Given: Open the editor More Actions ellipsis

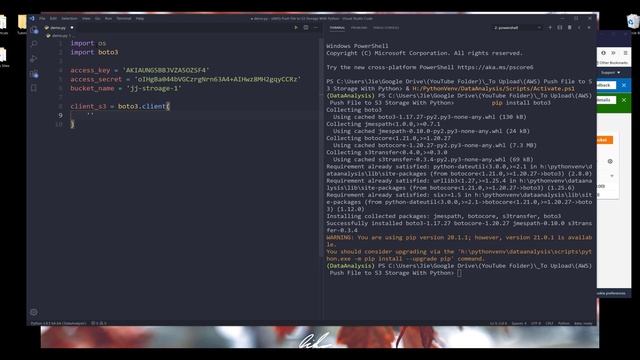Looking at the screenshot, I should (x=316, y=28).
